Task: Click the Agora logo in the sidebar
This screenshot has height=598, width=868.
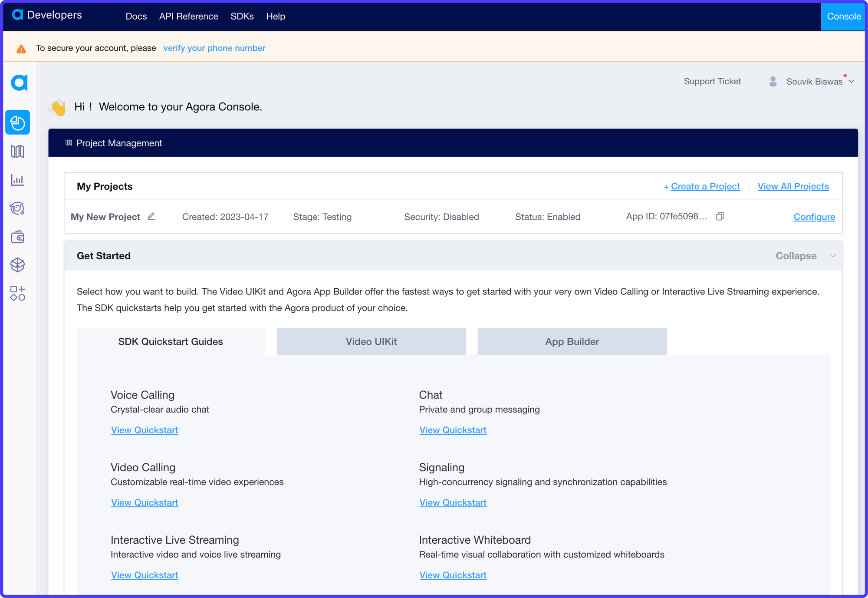Action: click(x=19, y=83)
